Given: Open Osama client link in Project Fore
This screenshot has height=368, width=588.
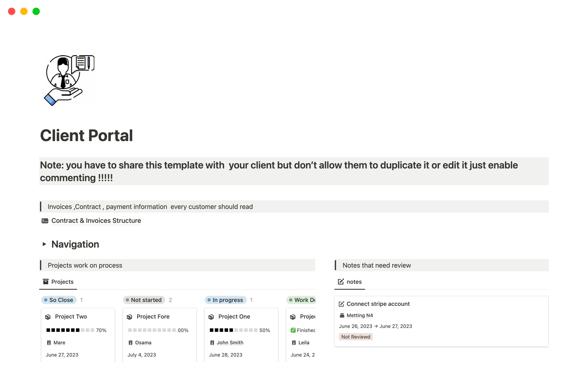Looking at the screenshot, I should [x=143, y=343].
